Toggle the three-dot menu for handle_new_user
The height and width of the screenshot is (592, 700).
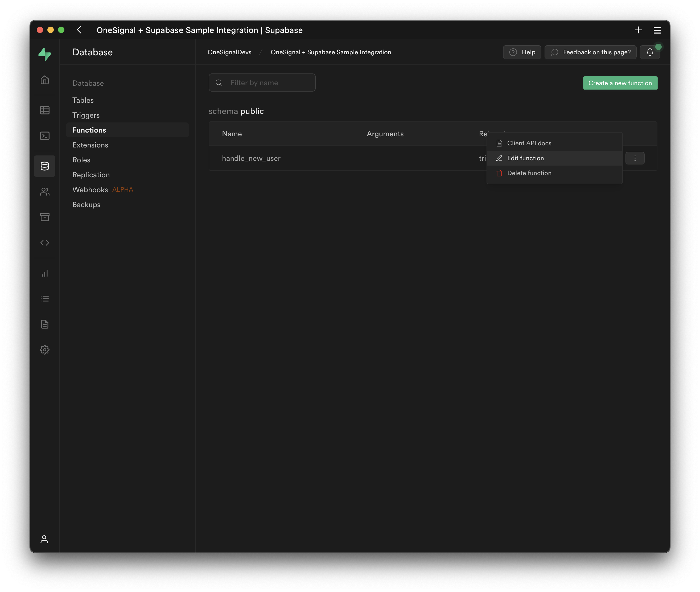[635, 158]
